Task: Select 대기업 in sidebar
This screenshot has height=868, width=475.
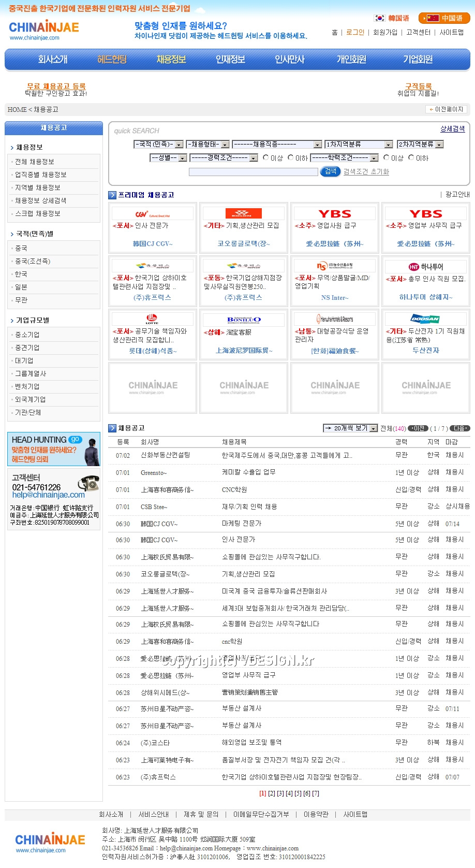Action: 24,360
